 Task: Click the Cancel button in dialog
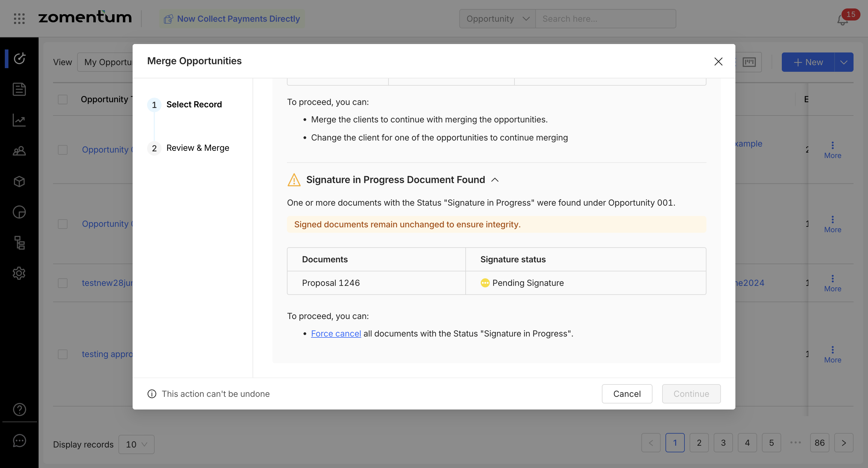pyautogui.click(x=626, y=394)
